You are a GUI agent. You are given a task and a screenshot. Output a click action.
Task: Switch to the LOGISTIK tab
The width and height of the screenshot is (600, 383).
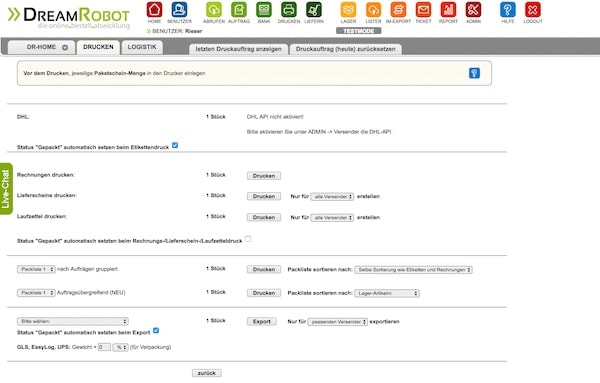[142, 47]
